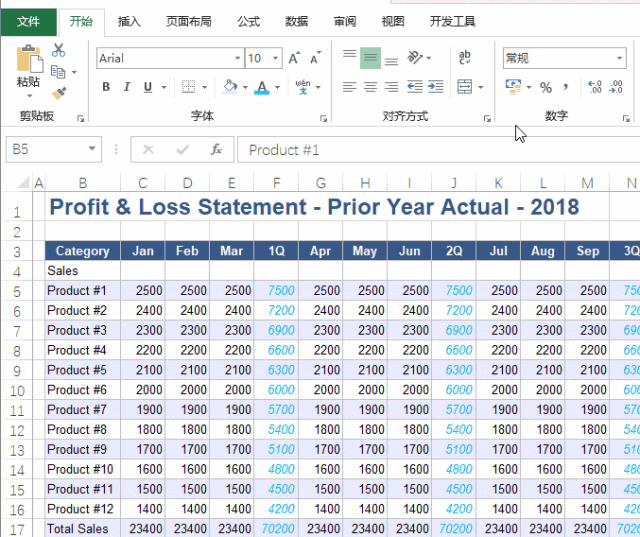Switch to 视图 View tab
The height and width of the screenshot is (537, 640).
393,22
